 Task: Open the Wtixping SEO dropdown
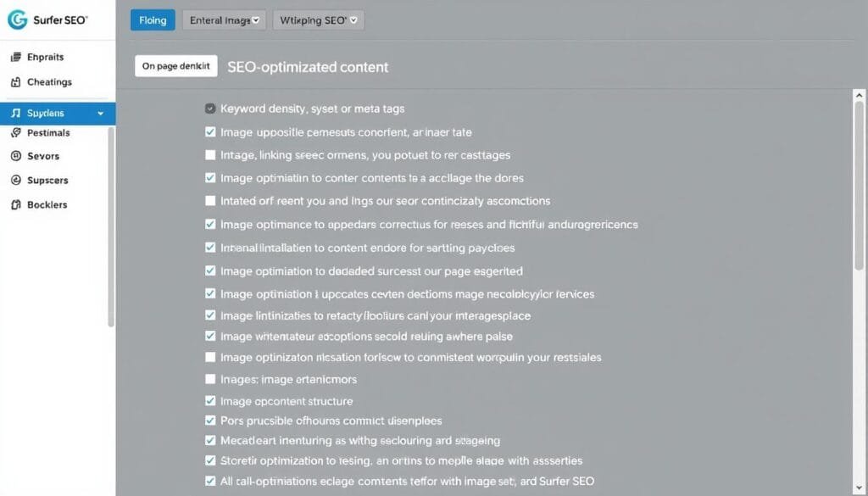pyautogui.click(x=318, y=20)
